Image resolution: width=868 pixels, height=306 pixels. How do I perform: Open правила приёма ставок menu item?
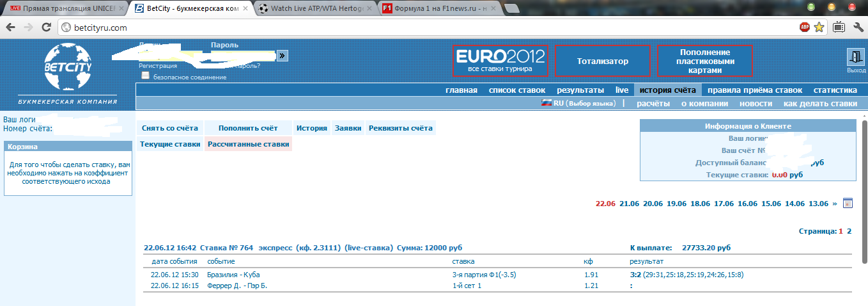click(x=754, y=90)
